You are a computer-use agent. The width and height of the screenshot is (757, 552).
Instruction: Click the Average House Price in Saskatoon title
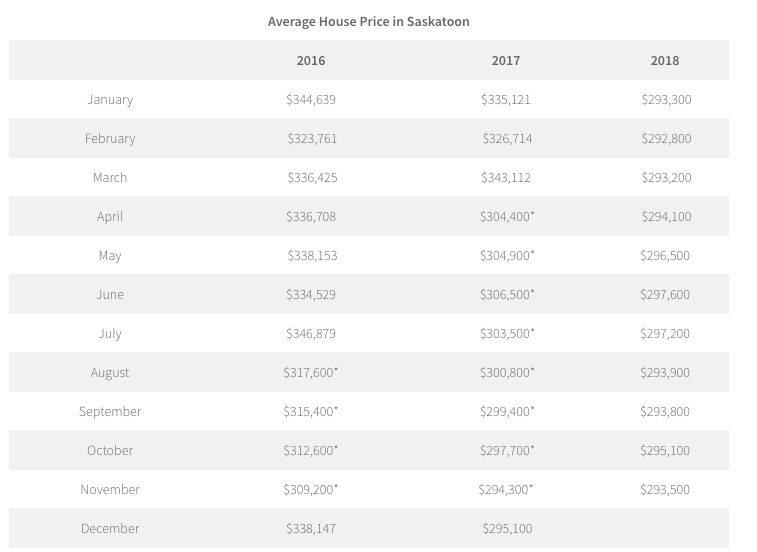pos(368,22)
